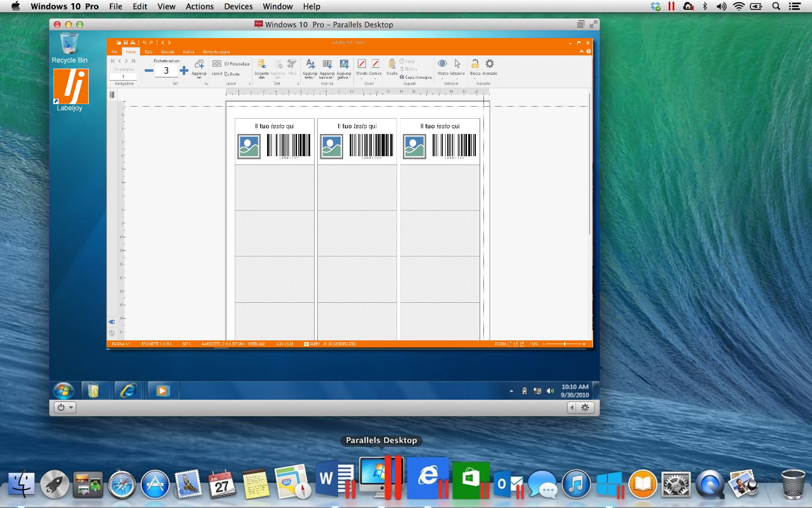Collapse the ribbon with chevron arrow
This screenshot has height=508, width=812.
point(581,51)
